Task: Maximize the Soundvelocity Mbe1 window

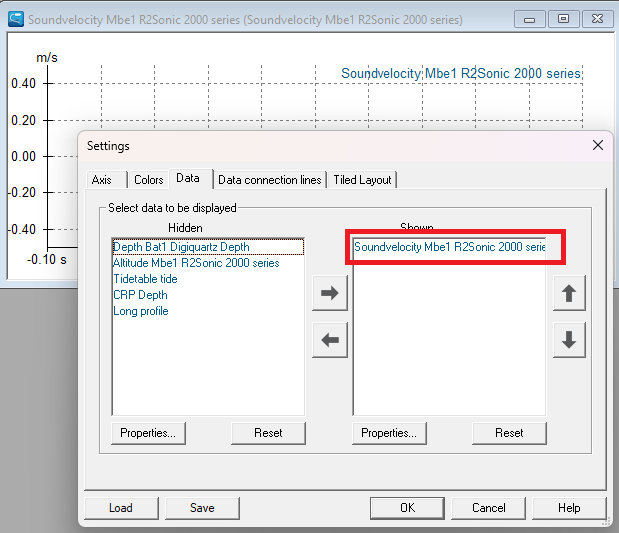Action: coord(563,19)
